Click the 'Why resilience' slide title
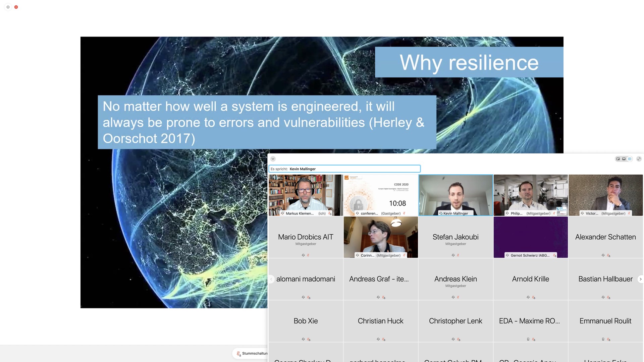Viewport: 644px width, 362px height. point(469,62)
